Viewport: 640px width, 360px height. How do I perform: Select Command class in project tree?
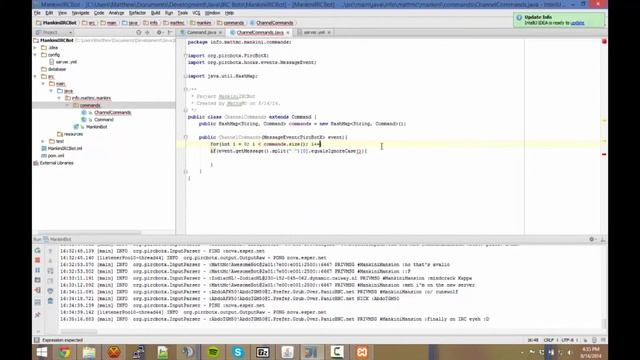pos(104,120)
